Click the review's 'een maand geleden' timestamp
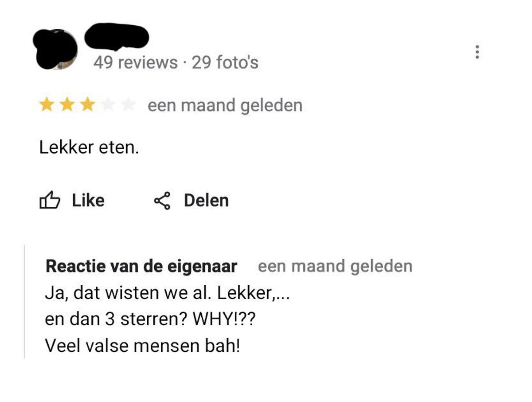This screenshot has height=402, width=532. [x=225, y=106]
